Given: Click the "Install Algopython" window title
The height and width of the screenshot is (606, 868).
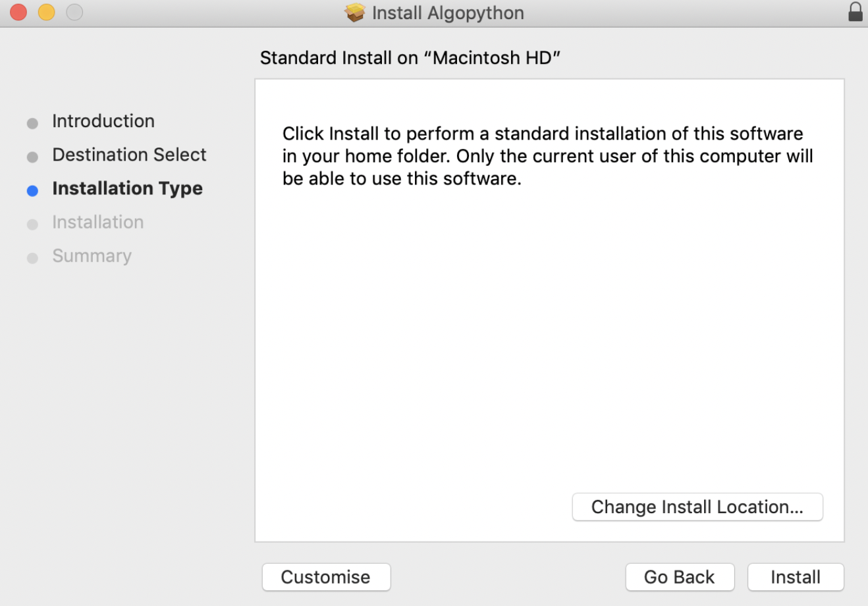Looking at the screenshot, I should point(448,13).
